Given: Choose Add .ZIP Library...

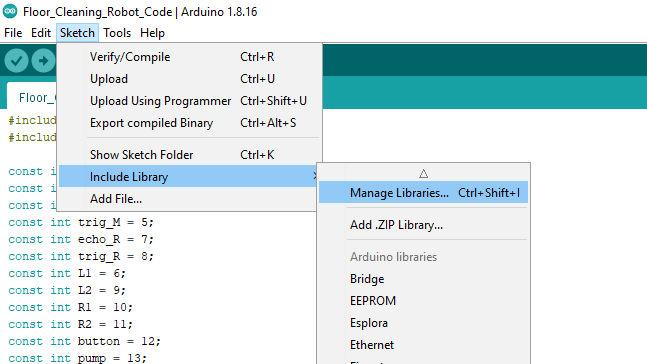Looking at the screenshot, I should [423, 225].
